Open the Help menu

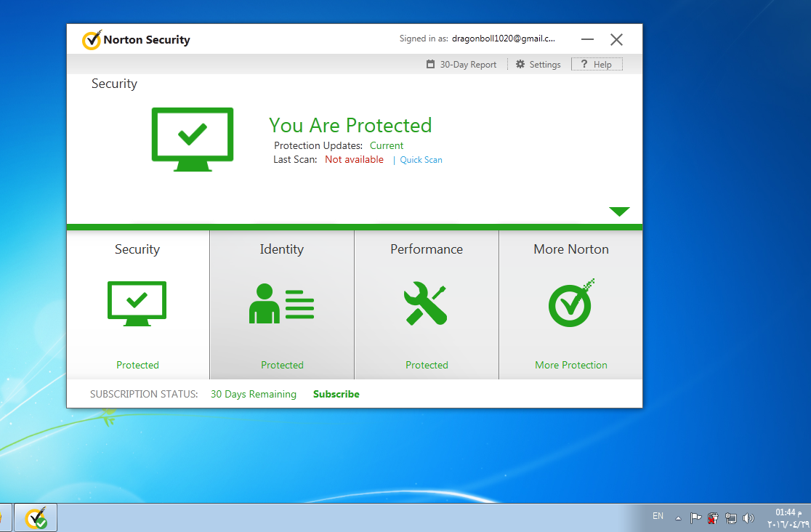point(597,64)
